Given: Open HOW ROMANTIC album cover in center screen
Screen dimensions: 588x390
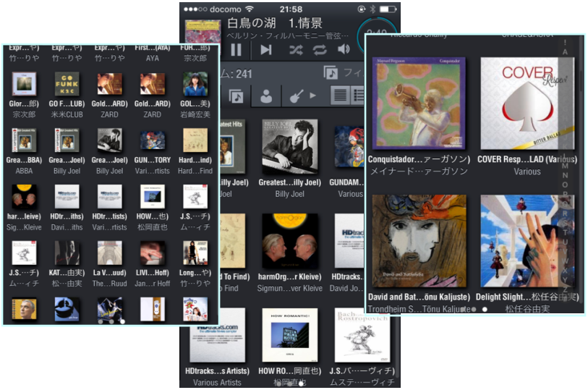Looking at the screenshot, I should (290, 334).
